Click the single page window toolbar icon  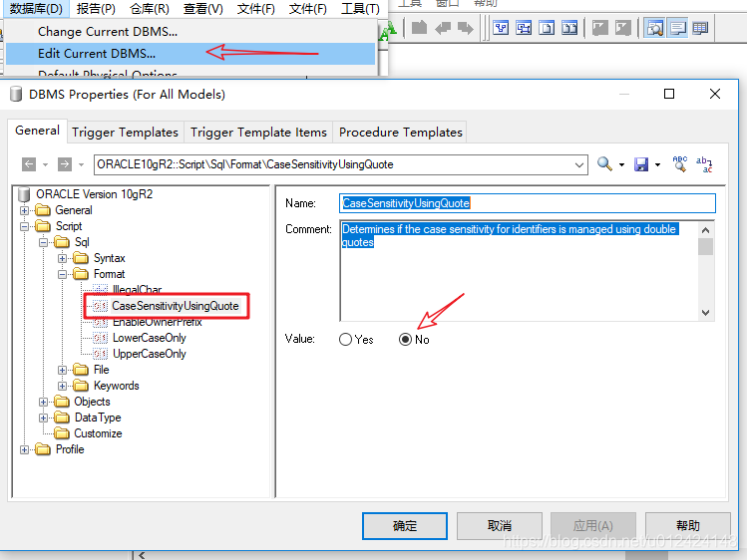pos(547,28)
